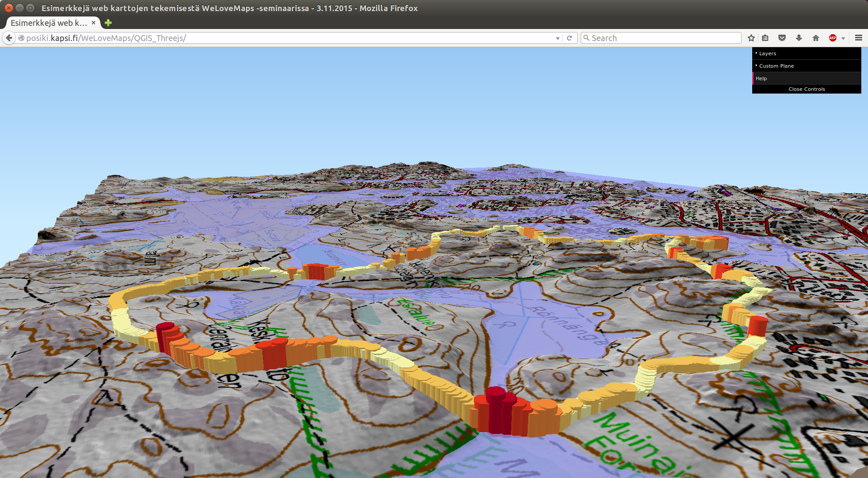This screenshot has height=478, width=868.
Task: Open the bookmarks list icon
Action: tap(765, 38)
